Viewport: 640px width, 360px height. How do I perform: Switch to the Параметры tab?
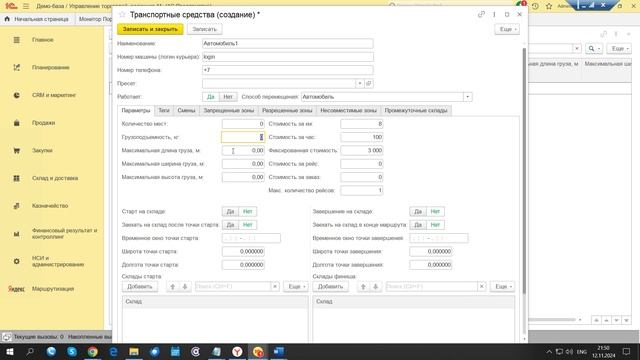pos(136,111)
